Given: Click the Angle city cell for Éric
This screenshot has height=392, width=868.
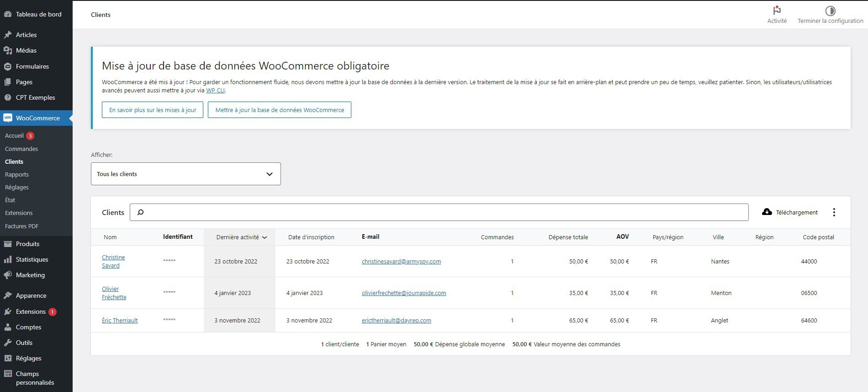Looking at the screenshot, I should (720, 320).
